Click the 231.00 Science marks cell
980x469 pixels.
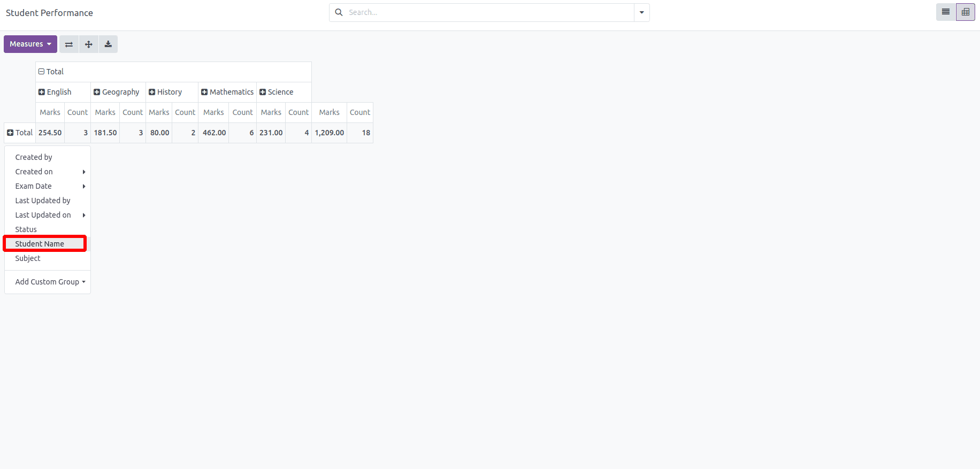click(x=271, y=133)
